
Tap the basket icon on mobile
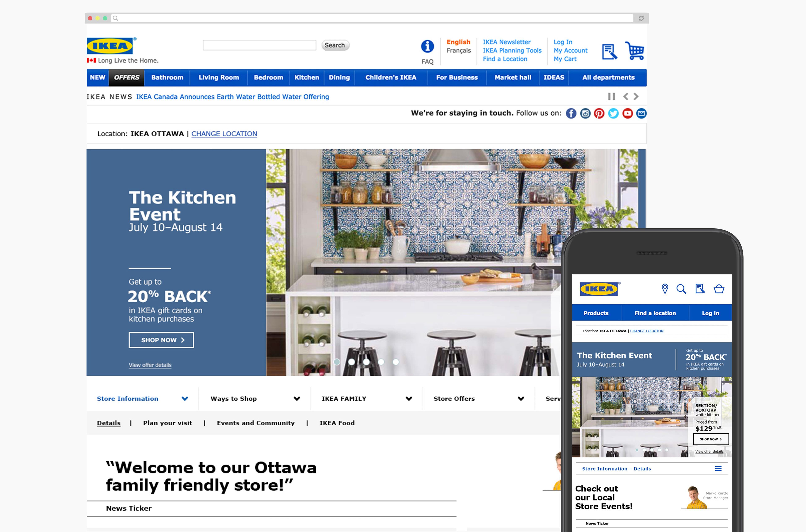[x=719, y=289]
